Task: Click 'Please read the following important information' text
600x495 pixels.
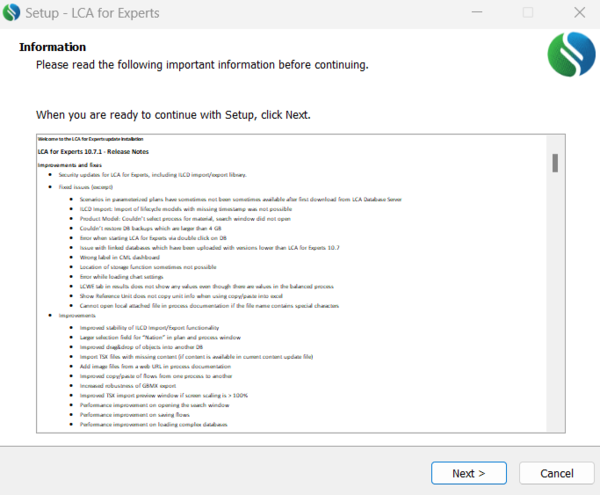Action: (x=202, y=65)
